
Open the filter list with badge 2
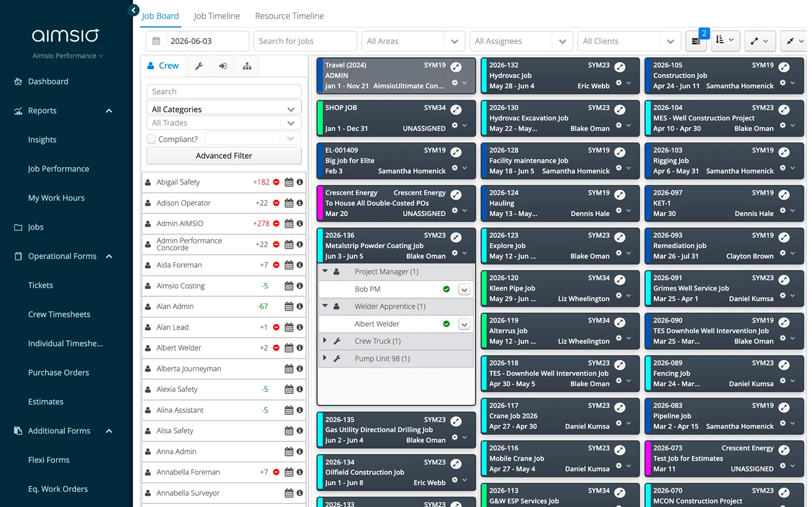696,41
